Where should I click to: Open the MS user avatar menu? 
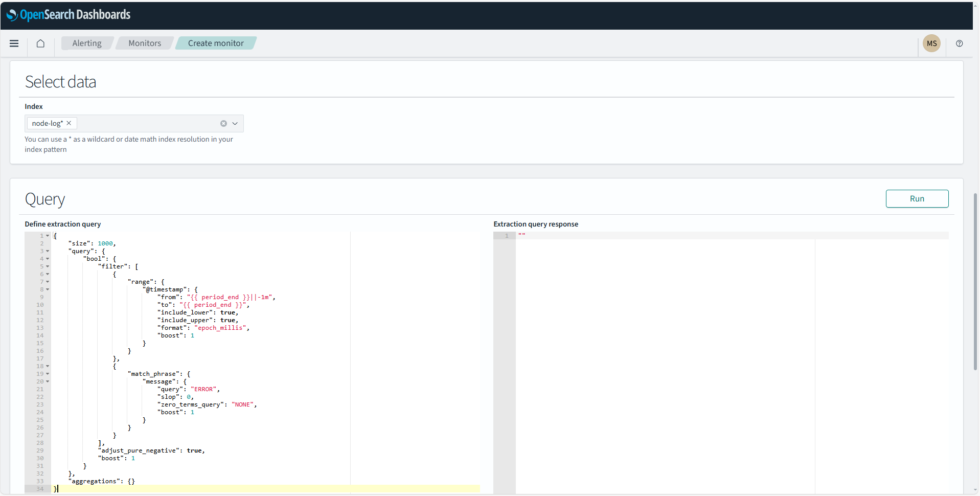(931, 43)
